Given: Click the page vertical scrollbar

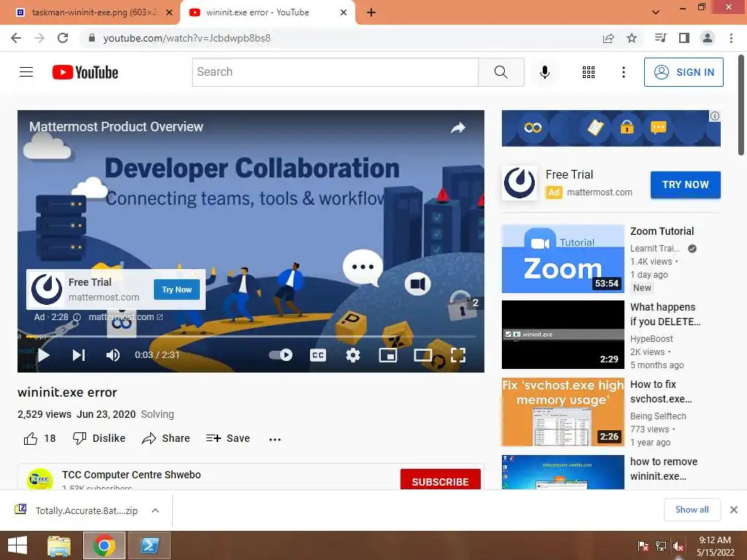Looking at the screenshot, I should pos(741,105).
